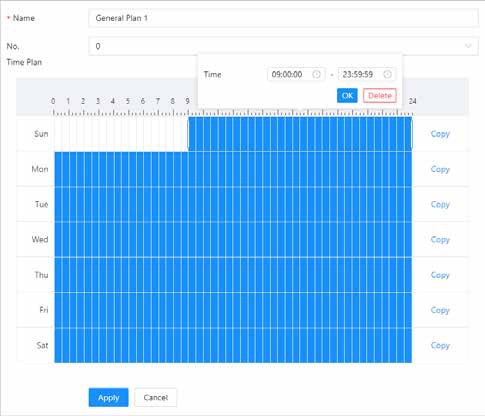Cancel the time plan changes
This screenshot has height=416, width=485.
(156, 397)
